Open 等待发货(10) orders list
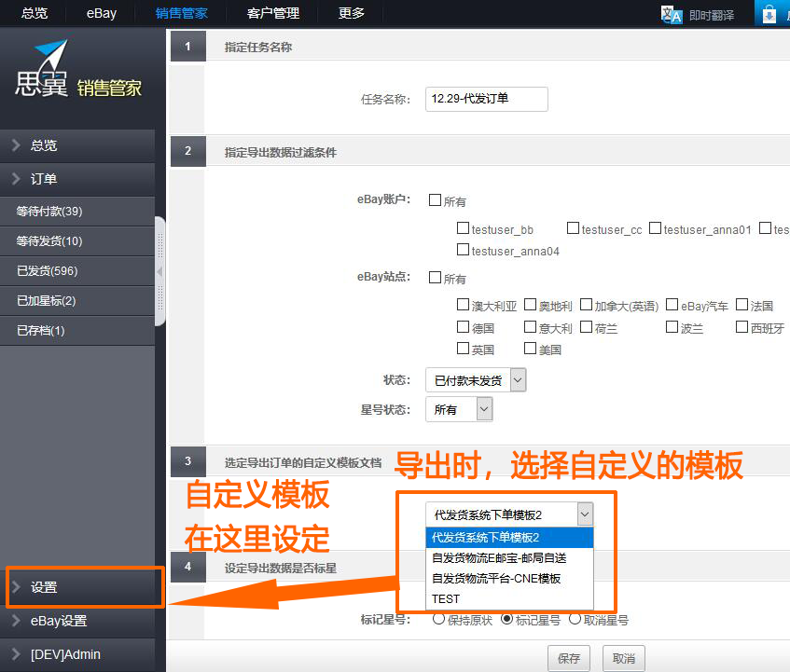This screenshot has width=790, height=672. [77, 241]
